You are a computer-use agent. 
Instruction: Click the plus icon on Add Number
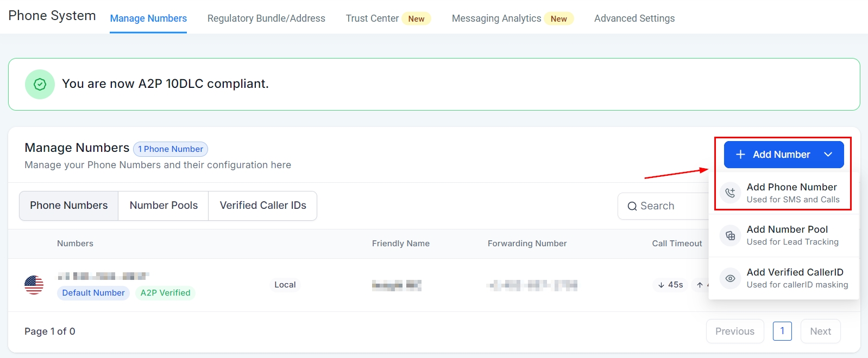pyautogui.click(x=740, y=155)
